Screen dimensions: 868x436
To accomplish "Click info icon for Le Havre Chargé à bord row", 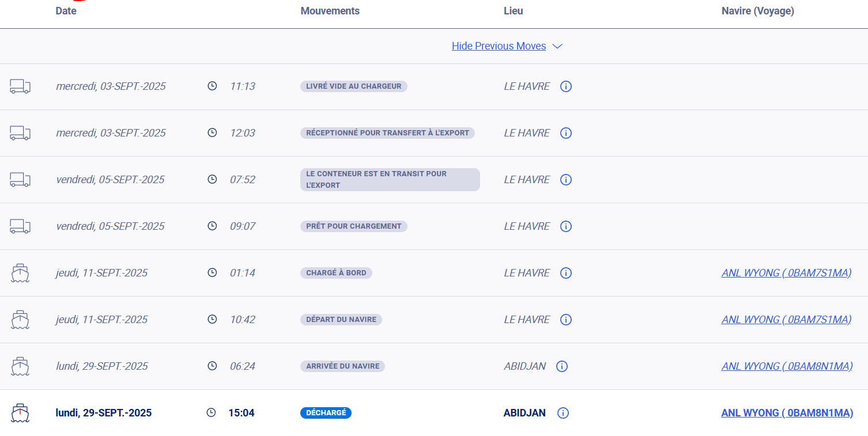I will pyautogui.click(x=566, y=273).
